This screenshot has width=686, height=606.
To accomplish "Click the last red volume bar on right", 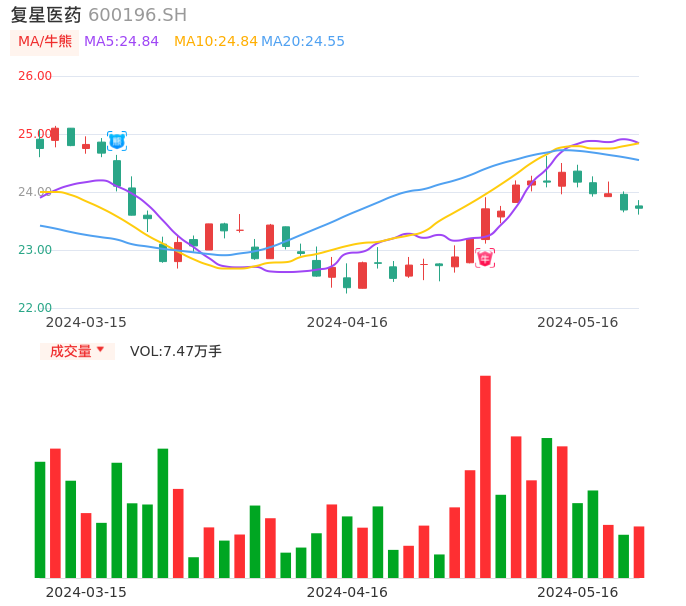I will tap(639, 552).
